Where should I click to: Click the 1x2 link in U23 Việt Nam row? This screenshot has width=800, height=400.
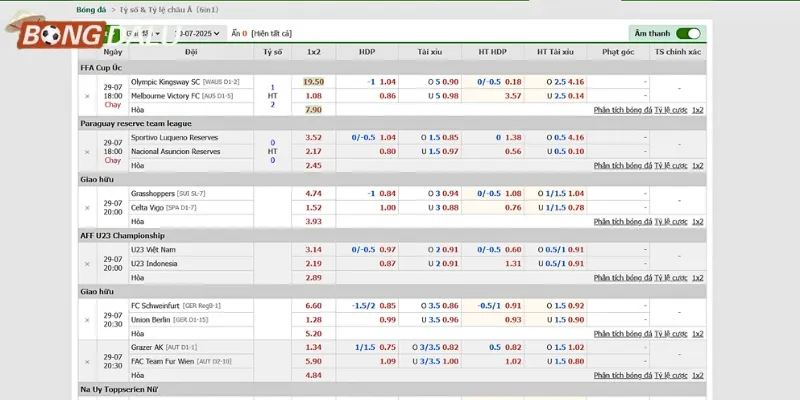[698, 278]
